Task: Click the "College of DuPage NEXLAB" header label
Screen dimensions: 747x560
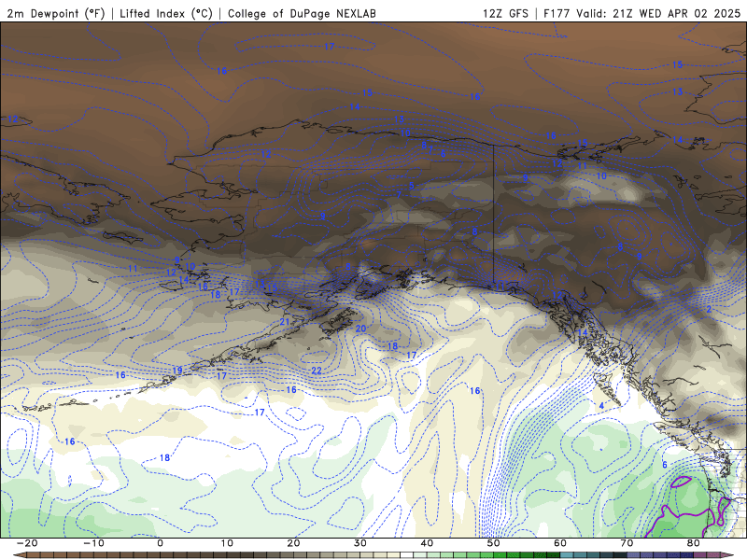Action: point(302,13)
